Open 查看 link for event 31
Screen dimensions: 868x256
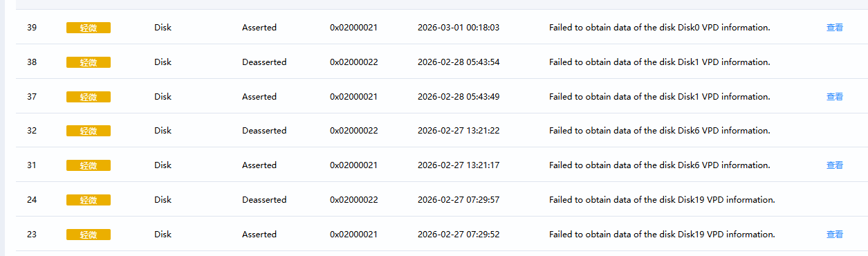tap(835, 165)
